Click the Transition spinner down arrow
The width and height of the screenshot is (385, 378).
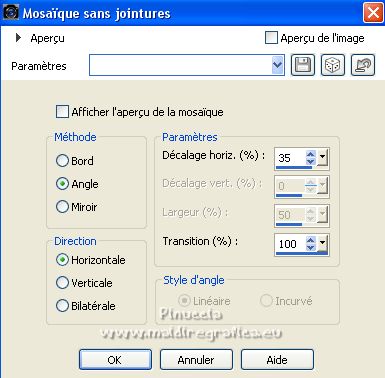point(311,247)
